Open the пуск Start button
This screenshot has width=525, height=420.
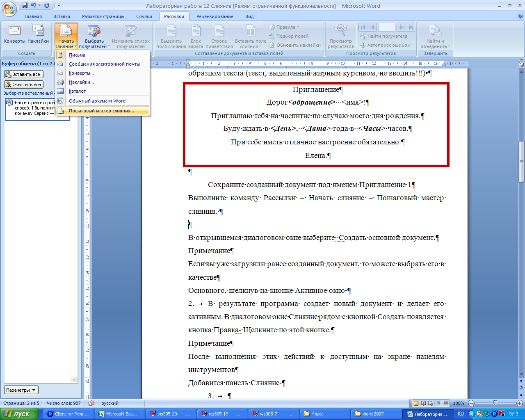pos(20,414)
